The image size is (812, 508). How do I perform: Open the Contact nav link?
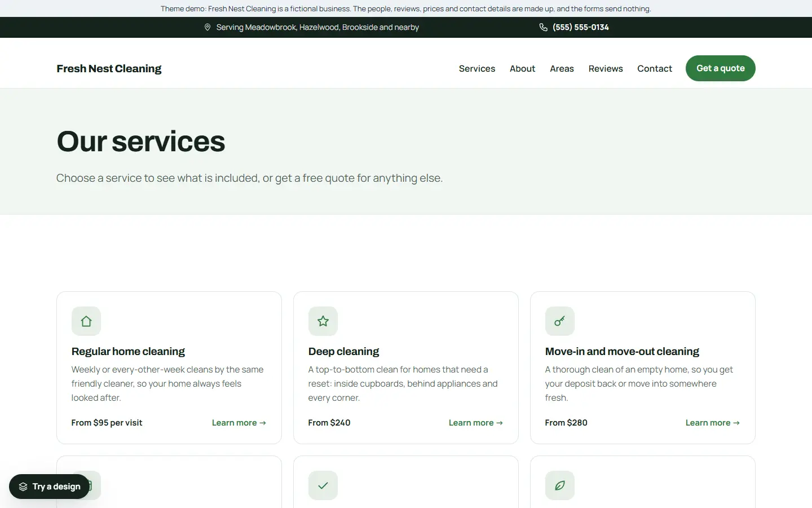coord(655,68)
